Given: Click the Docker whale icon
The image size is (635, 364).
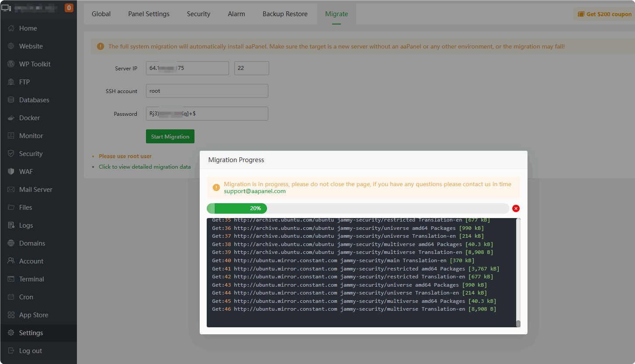Looking at the screenshot, I should coord(11,118).
